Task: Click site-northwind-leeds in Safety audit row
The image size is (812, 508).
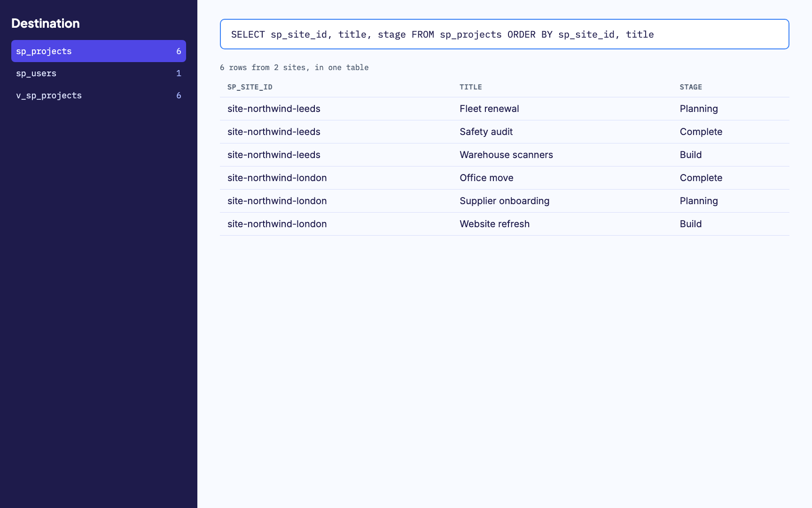Action: point(274,132)
